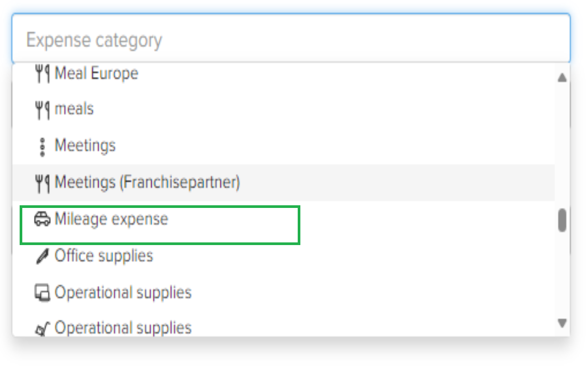Screen dimensions: 588x366
Task: Click the cutlery icon next to meals
Action: tap(42, 110)
